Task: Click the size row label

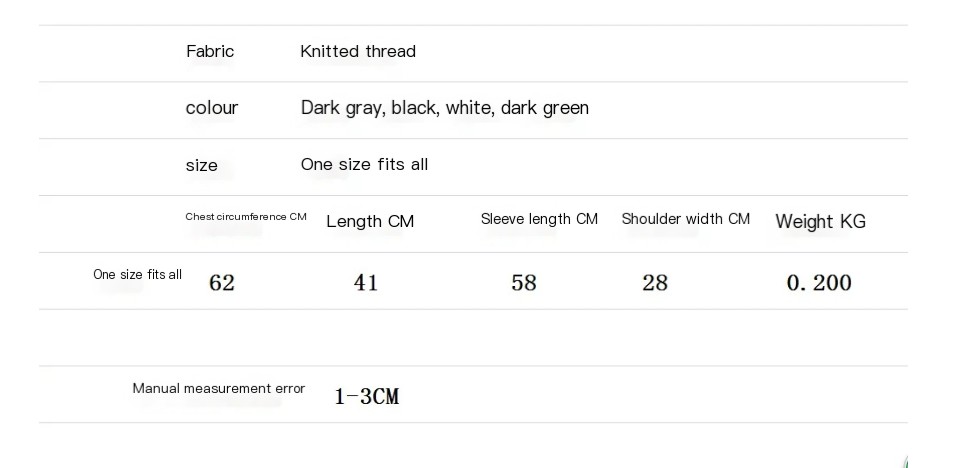Action: (x=201, y=165)
